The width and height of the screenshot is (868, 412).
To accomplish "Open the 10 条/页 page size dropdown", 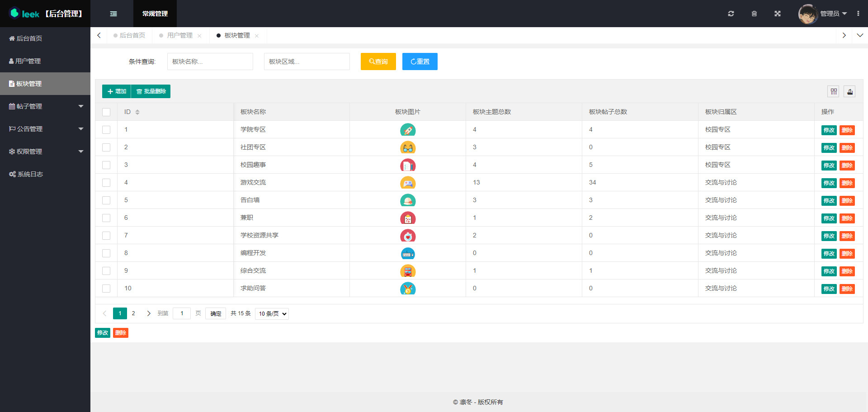I will click(272, 314).
